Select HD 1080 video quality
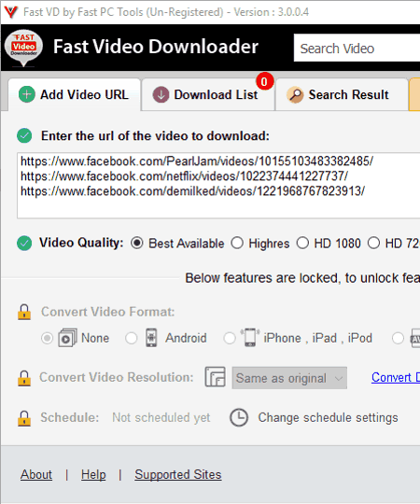This screenshot has width=420, height=504. tap(302, 243)
